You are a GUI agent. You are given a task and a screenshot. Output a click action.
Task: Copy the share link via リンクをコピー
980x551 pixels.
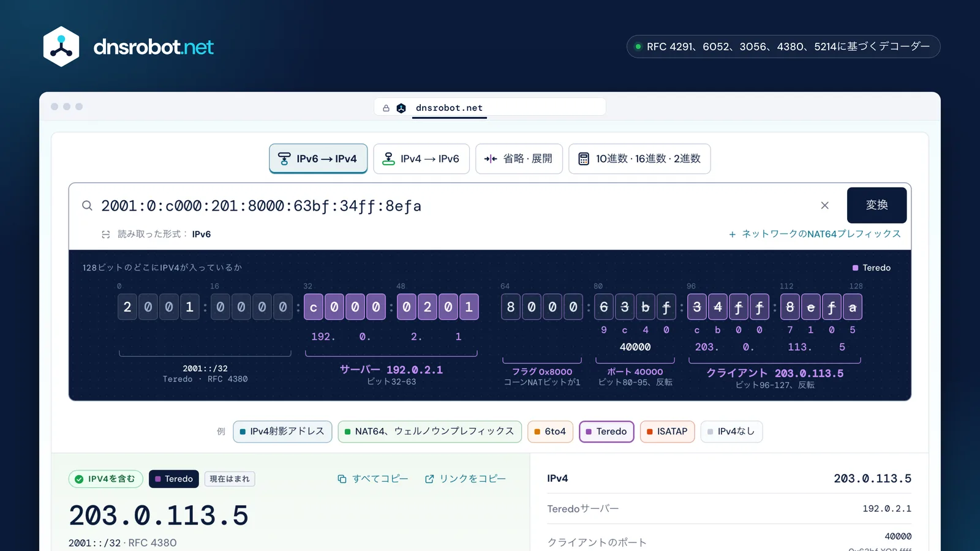(x=466, y=479)
